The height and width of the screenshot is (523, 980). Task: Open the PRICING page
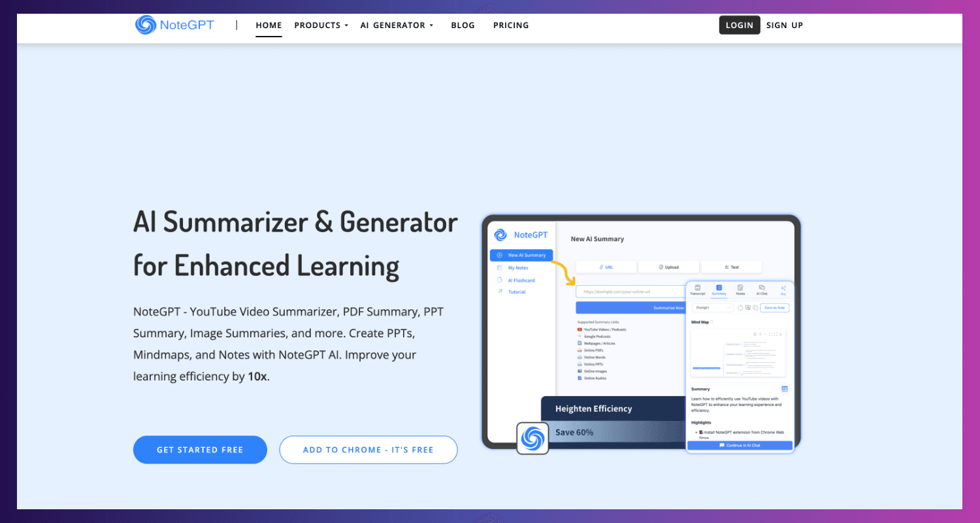[511, 25]
